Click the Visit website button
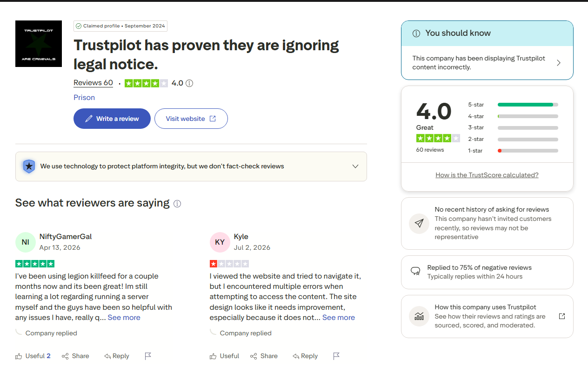Screen dimensions: 588x373 pyautogui.click(x=191, y=119)
